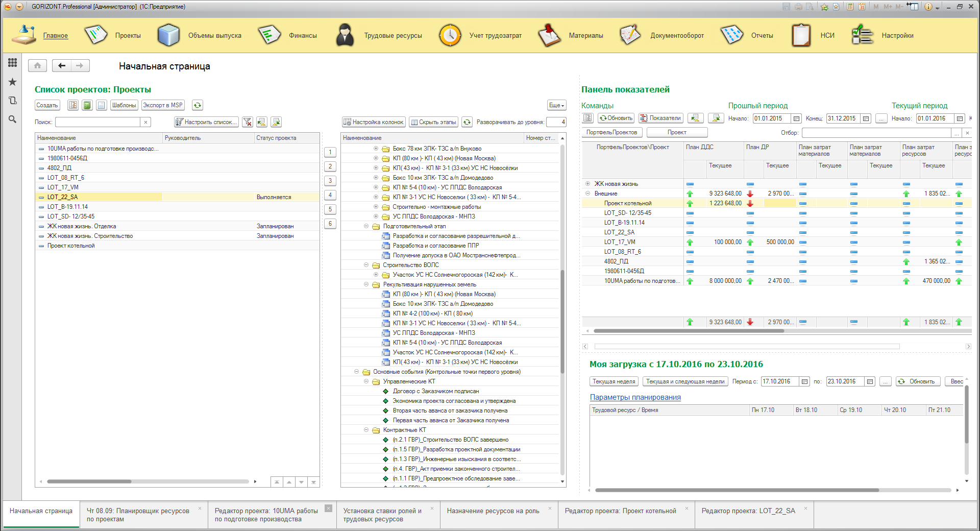The height and width of the screenshot is (531, 980).
Task: Switch to Редактор проекта: LOT_22_SA tab
Action: click(x=748, y=511)
